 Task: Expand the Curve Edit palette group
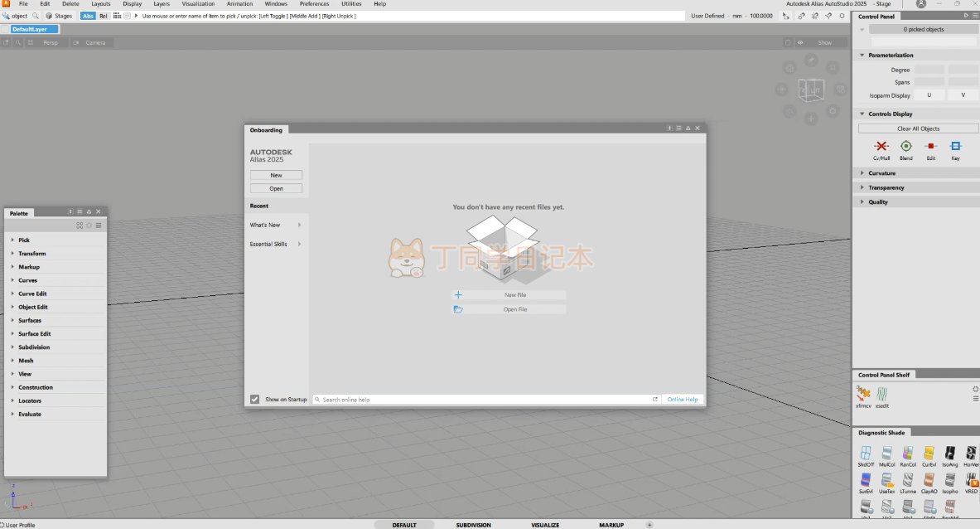point(32,294)
